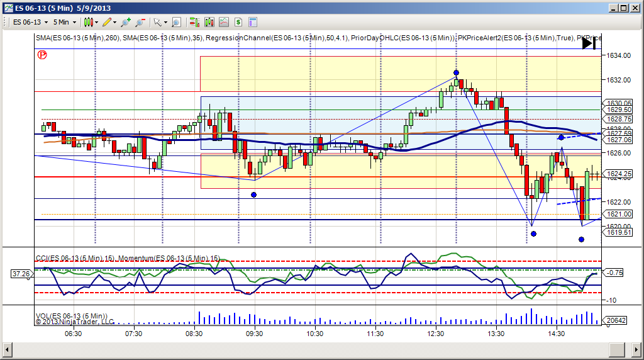The height and width of the screenshot is (360, 644).
Task: Click the zoom frame magnifier icon
Action: click(x=176, y=22)
